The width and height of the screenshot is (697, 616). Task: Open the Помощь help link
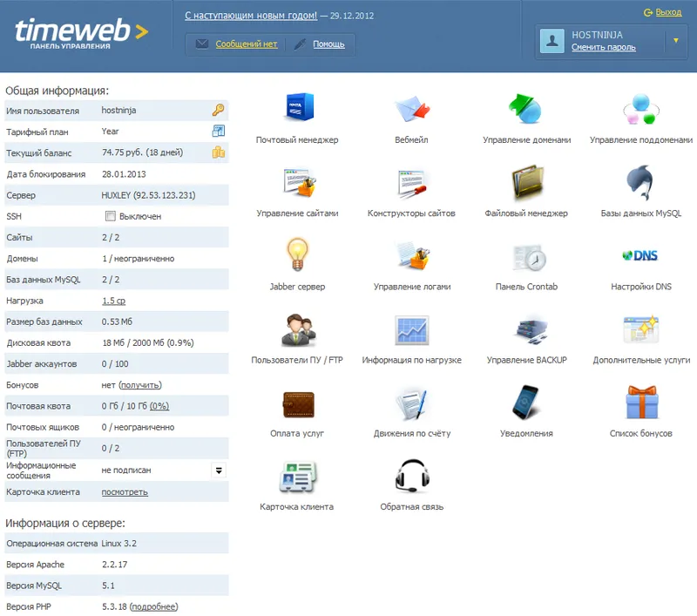coord(328,44)
